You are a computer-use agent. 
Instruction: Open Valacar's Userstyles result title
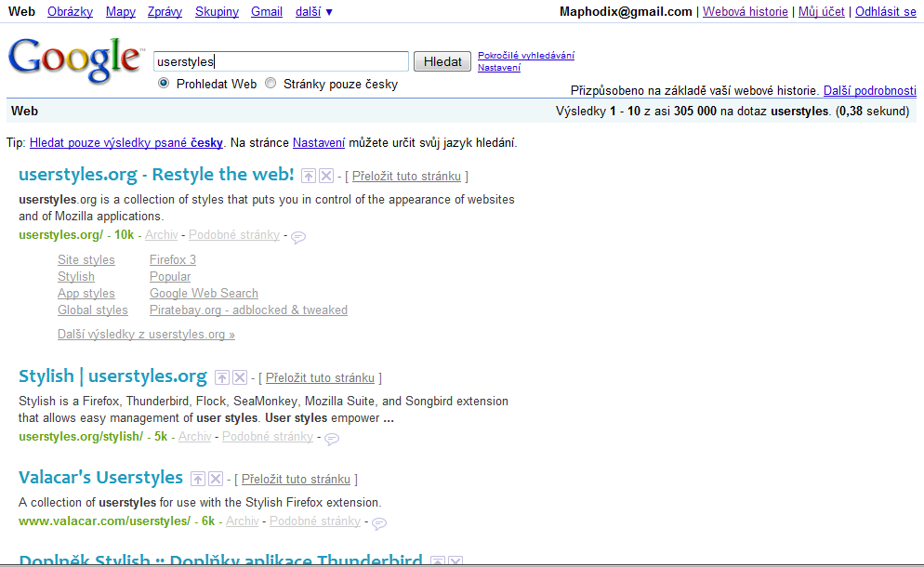100,478
